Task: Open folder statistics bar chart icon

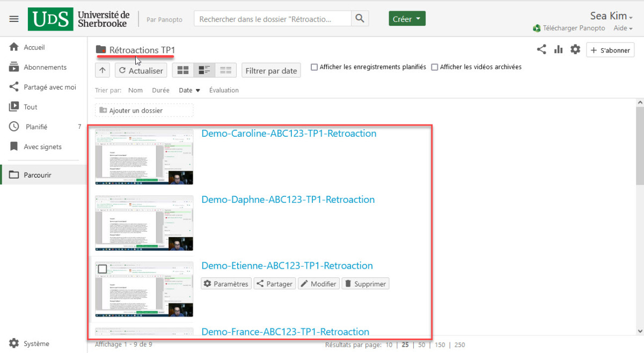Action: 559,50
